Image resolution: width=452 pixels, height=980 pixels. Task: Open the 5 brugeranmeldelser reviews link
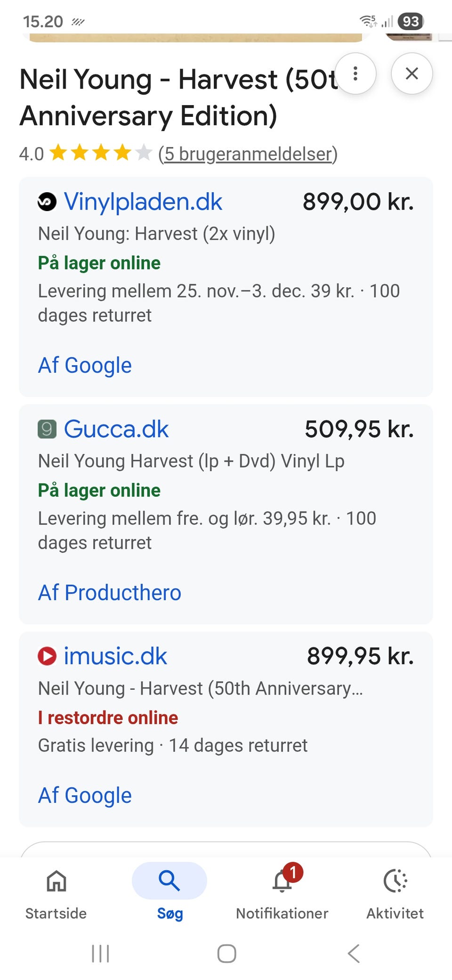(x=248, y=154)
